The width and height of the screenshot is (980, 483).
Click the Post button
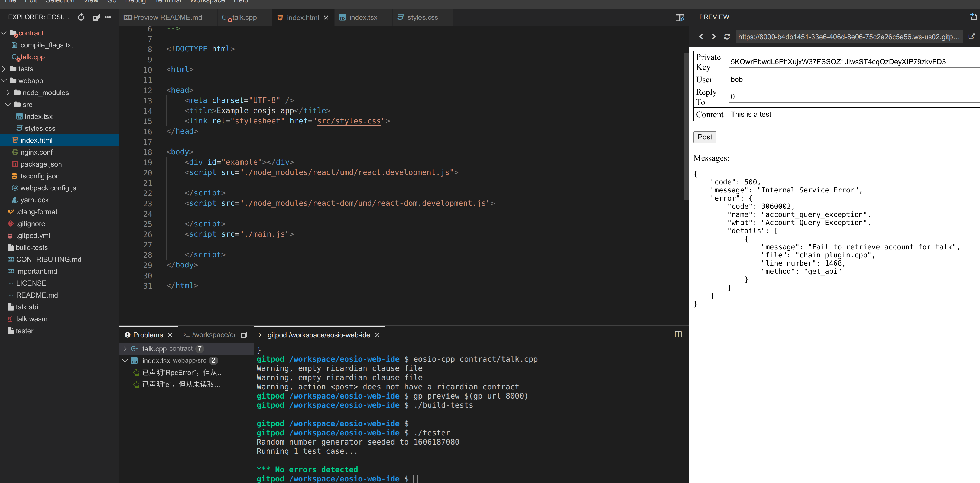705,137
